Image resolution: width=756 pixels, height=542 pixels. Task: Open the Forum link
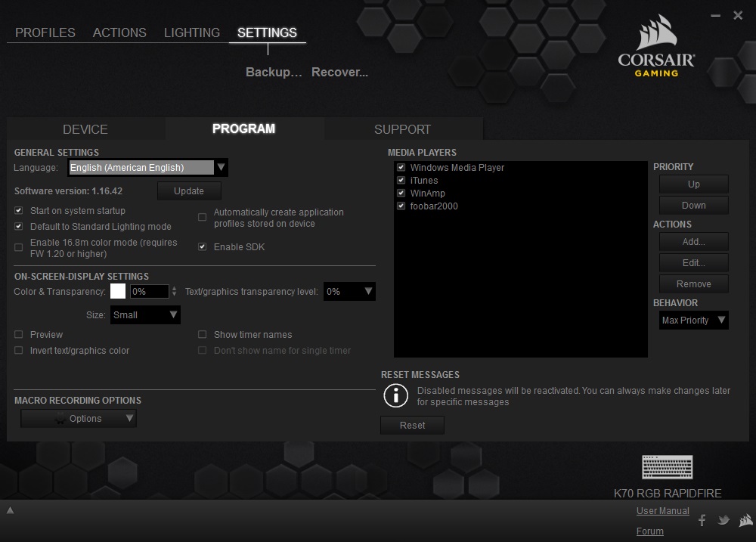click(x=649, y=531)
